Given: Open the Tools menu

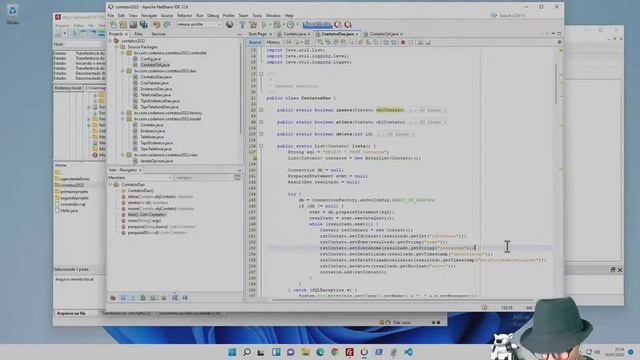Looking at the screenshot, I should coord(257,16).
